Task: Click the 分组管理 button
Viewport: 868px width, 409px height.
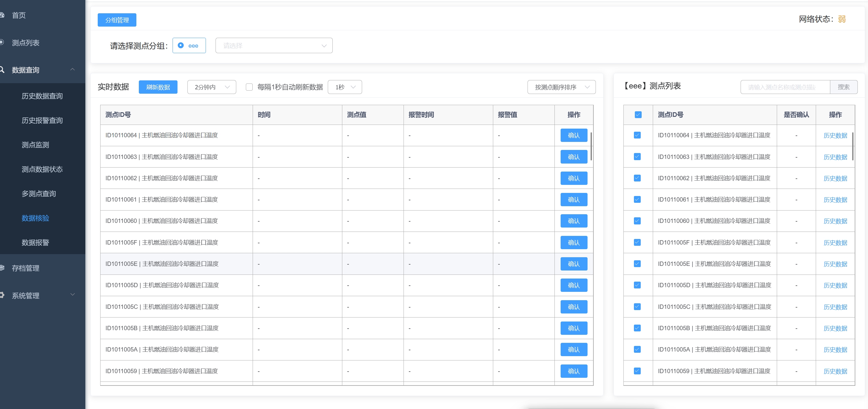Action: [x=117, y=20]
